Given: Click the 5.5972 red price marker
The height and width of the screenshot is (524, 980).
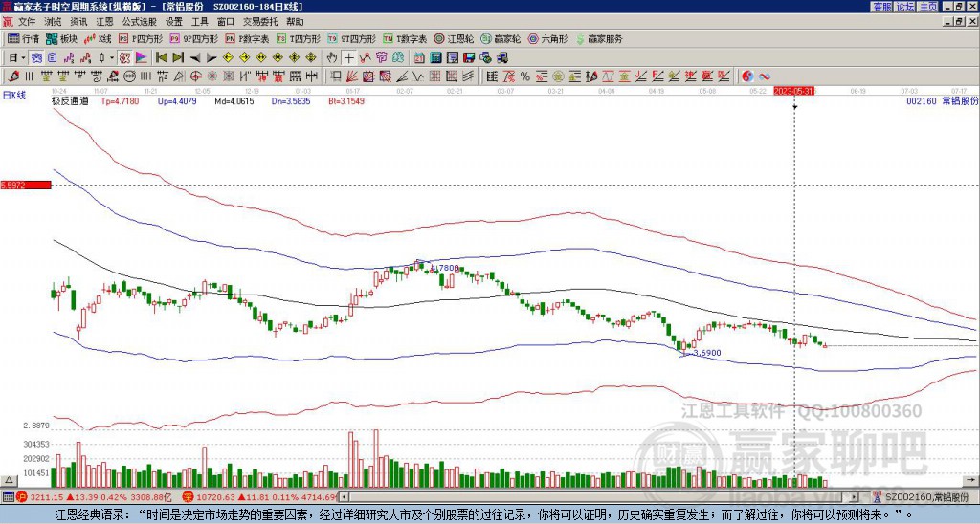Looking at the screenshot, I should click(x=26, y=185).
